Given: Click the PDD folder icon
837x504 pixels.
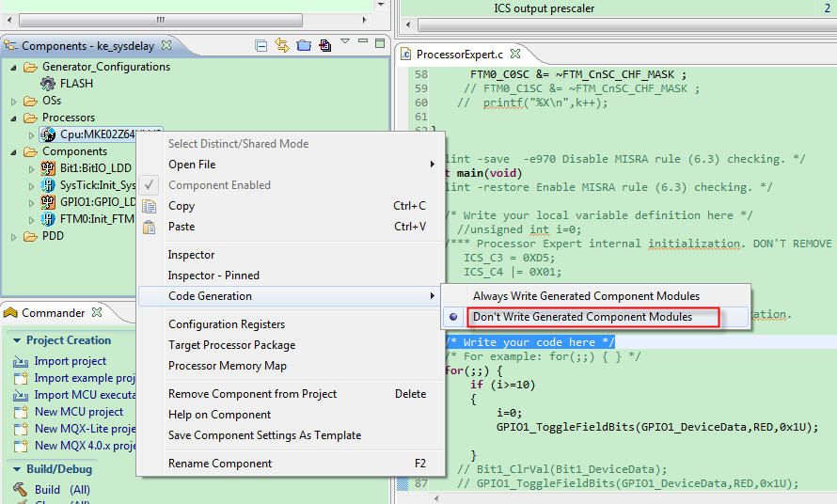Looking at the screenshot, I should click(30, 237).
